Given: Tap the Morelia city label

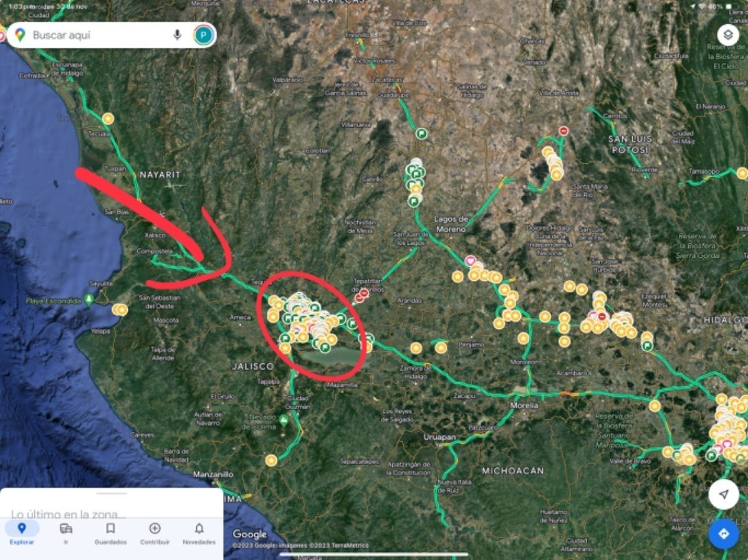Looking at the screenshot, I should tap(524, 405).
